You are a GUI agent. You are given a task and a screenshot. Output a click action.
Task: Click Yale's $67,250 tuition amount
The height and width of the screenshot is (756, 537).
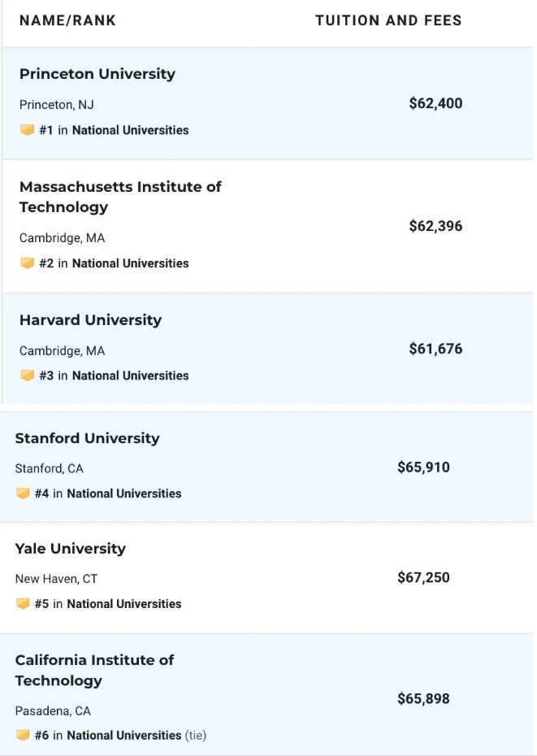click(x=423, y=578)
